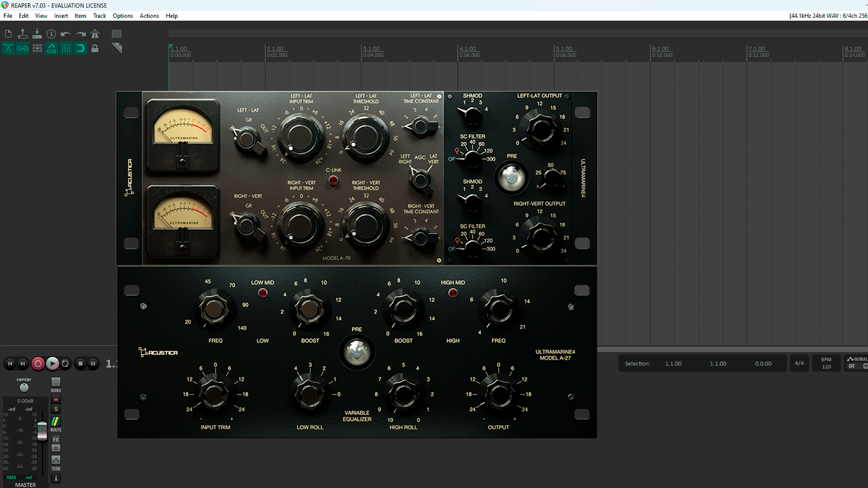This screenshot has height=488, width=868.
Task: Toggle snap magnet icon
Action: click(x=81, y=48)
